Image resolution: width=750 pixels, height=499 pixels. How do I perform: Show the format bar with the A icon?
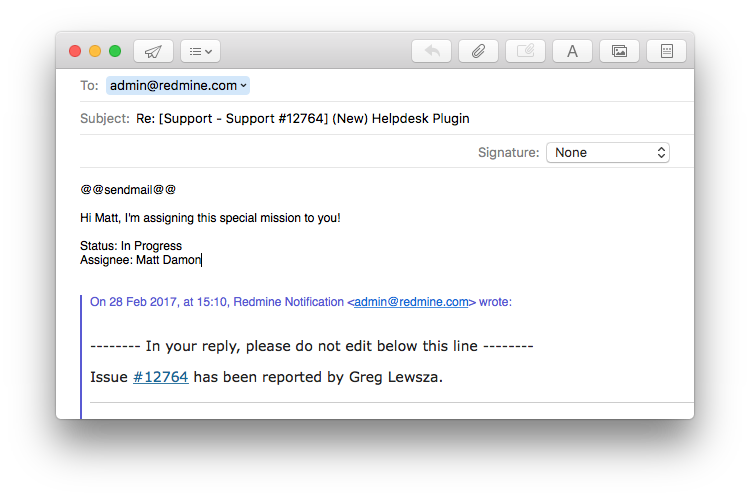pos(572,51)
